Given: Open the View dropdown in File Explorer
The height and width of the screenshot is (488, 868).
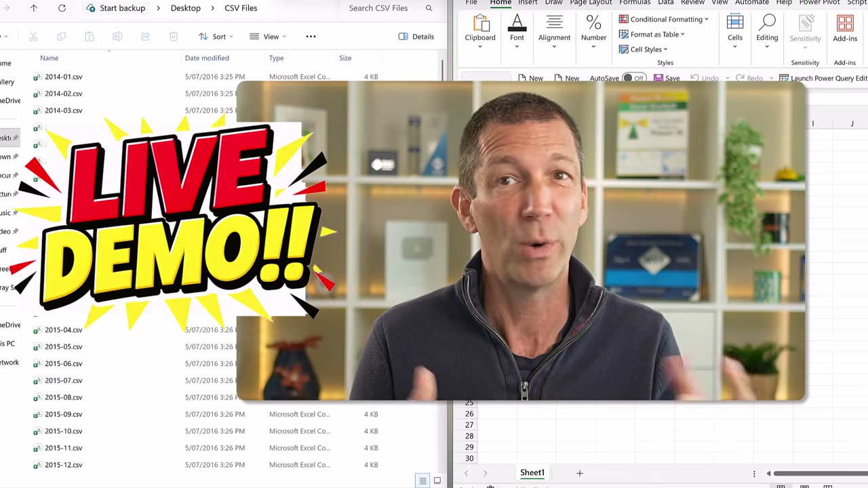Looking at the screenshot, I should 268,37.
